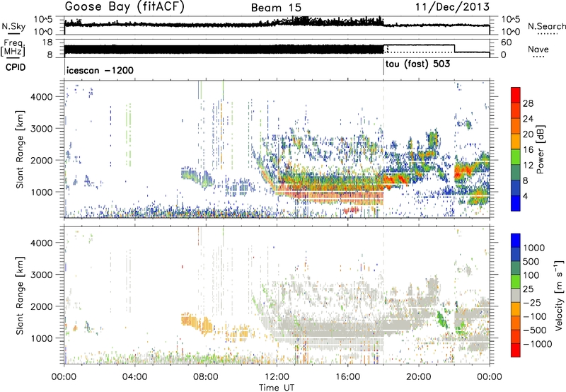This screenshot has width=566, height=392.
Task: Click the "25" value on Velocity colorbar
Action: click(x=528, y=289)
